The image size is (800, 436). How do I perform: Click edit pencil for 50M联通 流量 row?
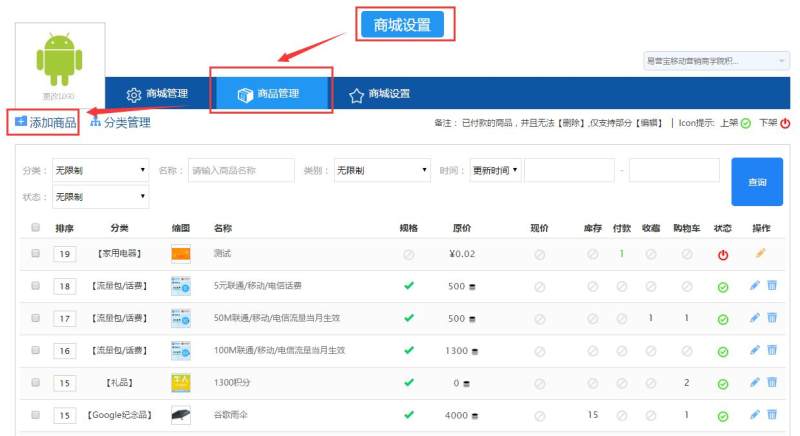pos(755,318)
